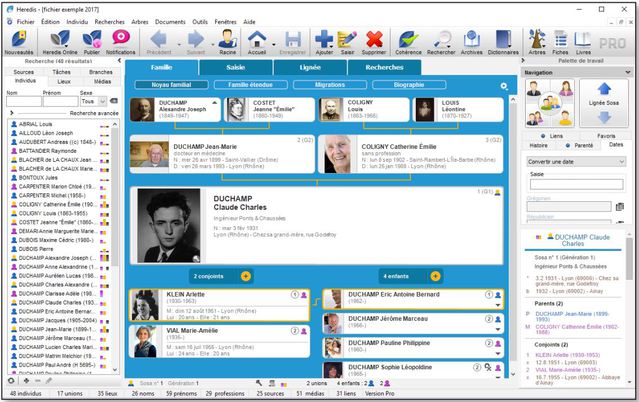This screenshot has width=639, height=402.
Task: Open COLIGNY Catherine Émilie parent link
Action: click(577, 329)
